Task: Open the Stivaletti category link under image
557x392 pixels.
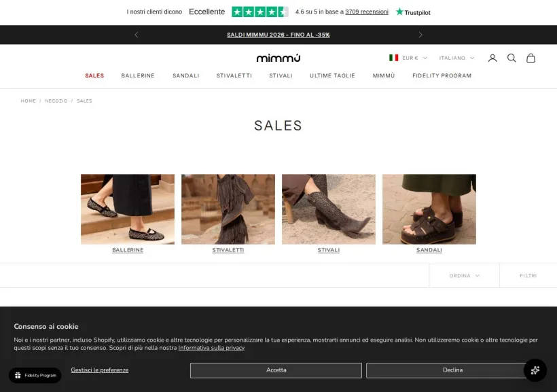Action: click(228, 250)
